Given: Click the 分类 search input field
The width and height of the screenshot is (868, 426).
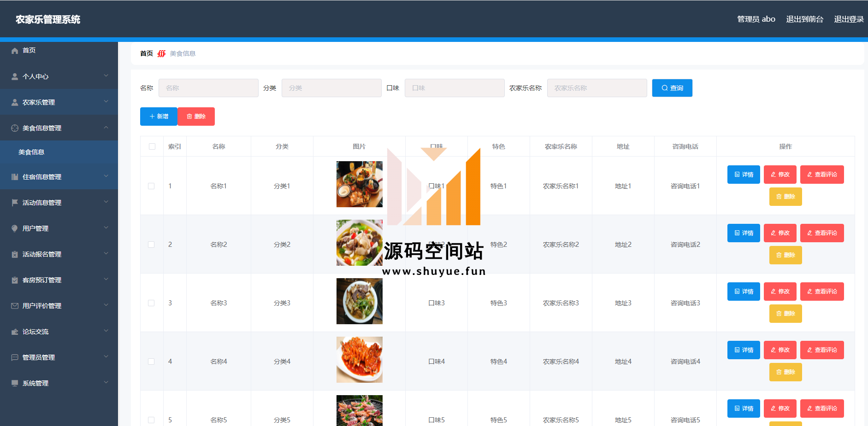Looking at the screenshot, I should (331, 88).
